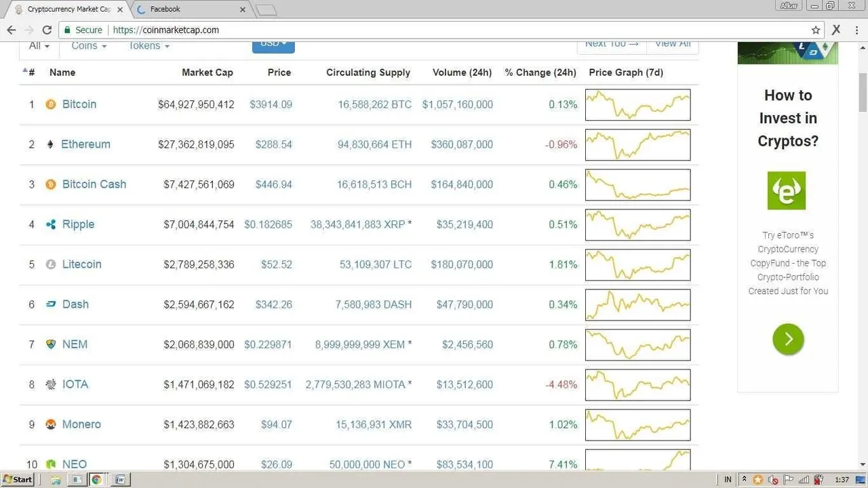This screenshot has height=488, width=868.
Task: Click the IOTA logo icon
Action: tap(50, 384)
